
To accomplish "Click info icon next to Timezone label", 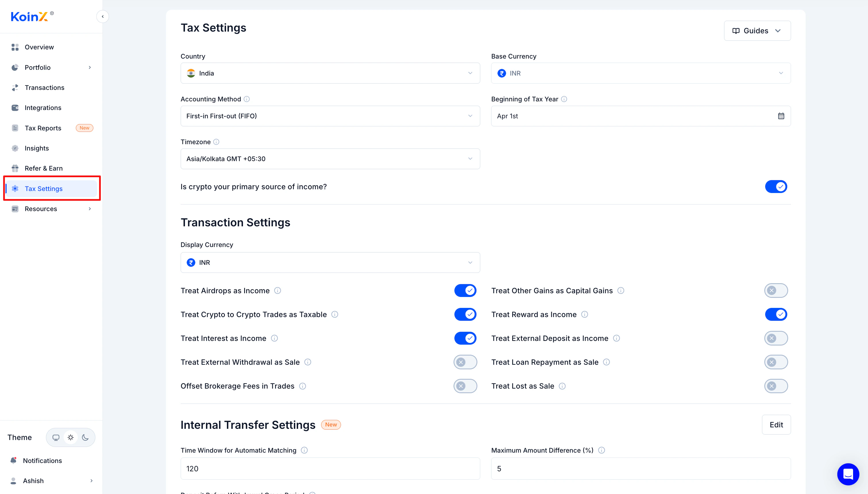I will coord(216,142).
